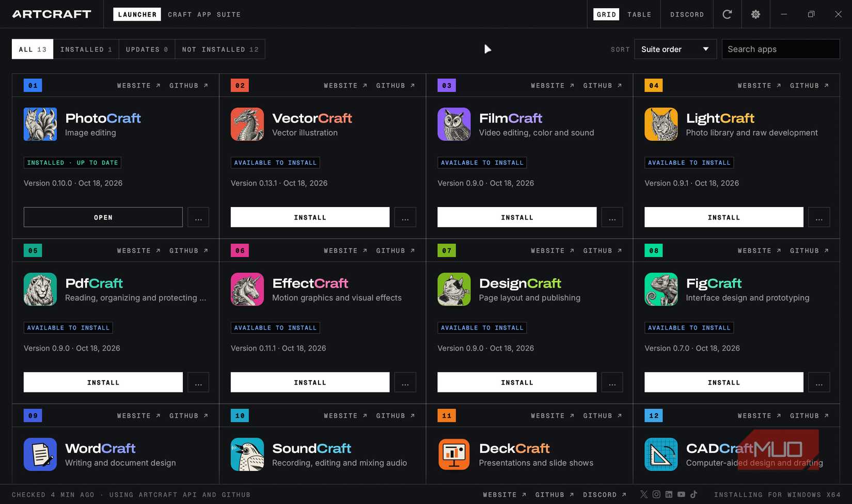Click the FilmCraft owl app icon

454,124
